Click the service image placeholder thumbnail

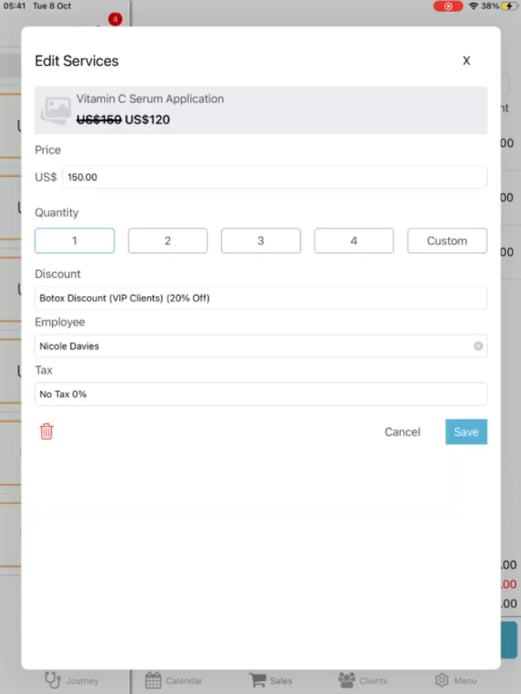(56, 110)
